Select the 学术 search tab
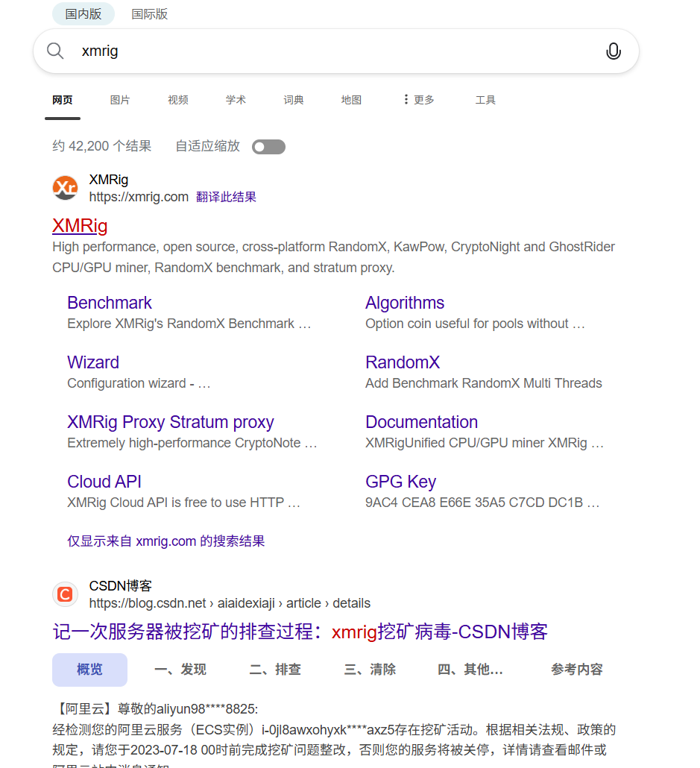Viewport: 700px width, 768px height. [236, 100]
